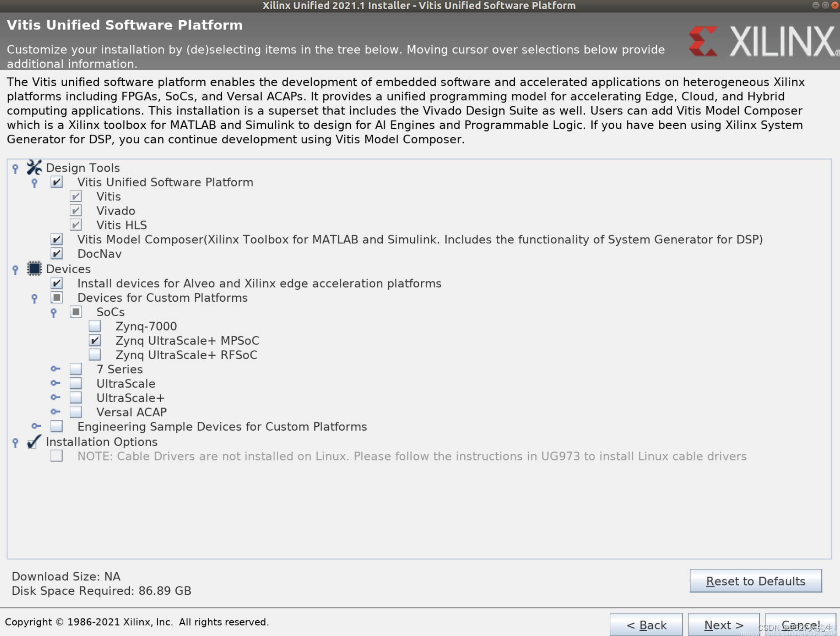Enable Zynq UltraScale+ RFSoC support

(94, 354)
